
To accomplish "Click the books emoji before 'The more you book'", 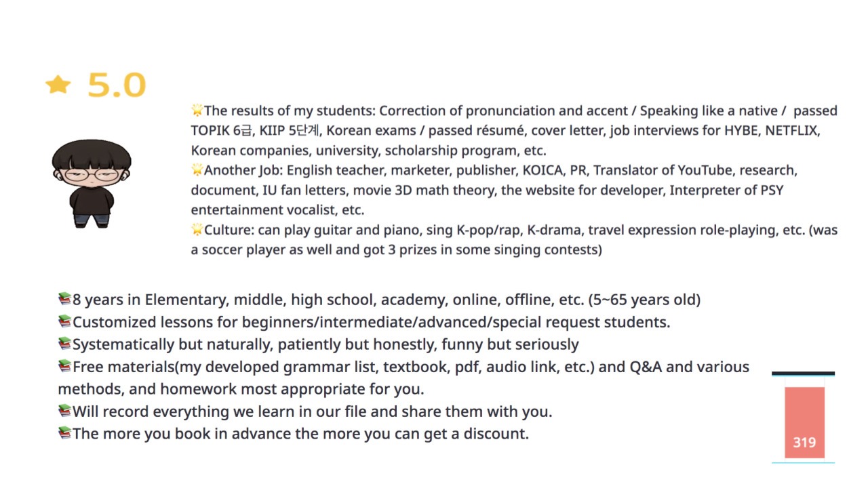I will click(x=64, y=433).
